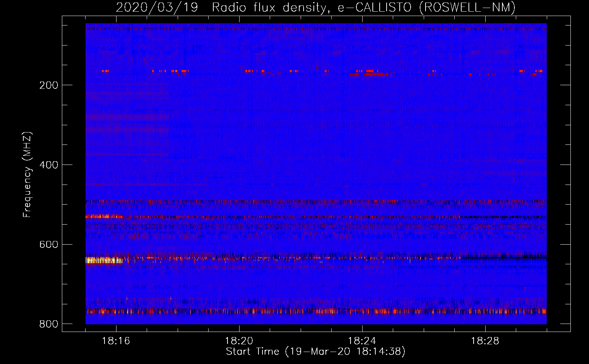Click the 200 frequency tick label
This screenshot has height=364, width=589.
(49, 85)
